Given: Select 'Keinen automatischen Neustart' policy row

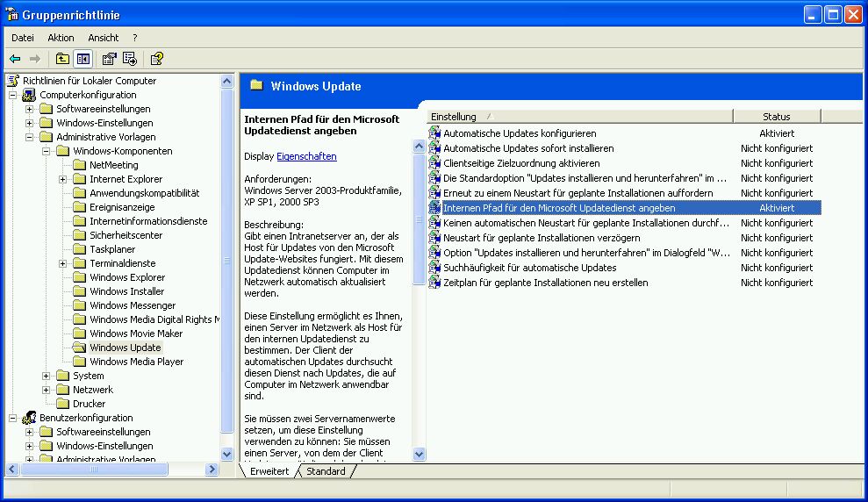Looking at the screenshot, I should tap(624, 223).
